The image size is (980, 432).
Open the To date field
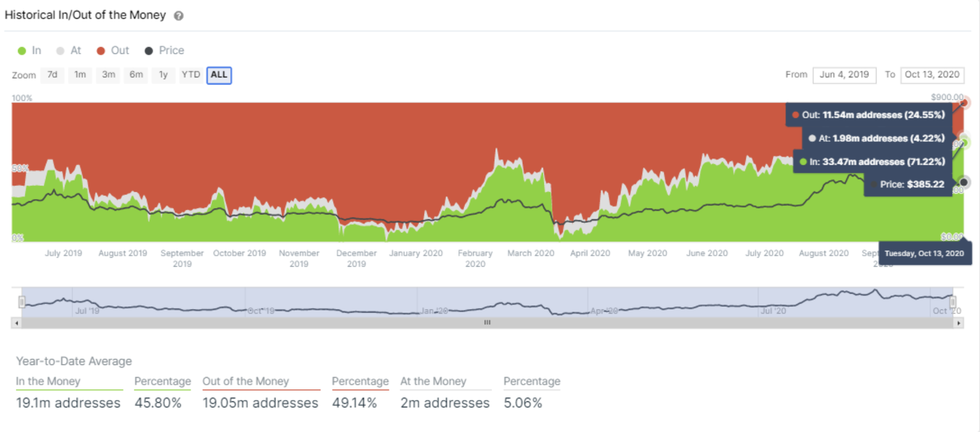932,75
